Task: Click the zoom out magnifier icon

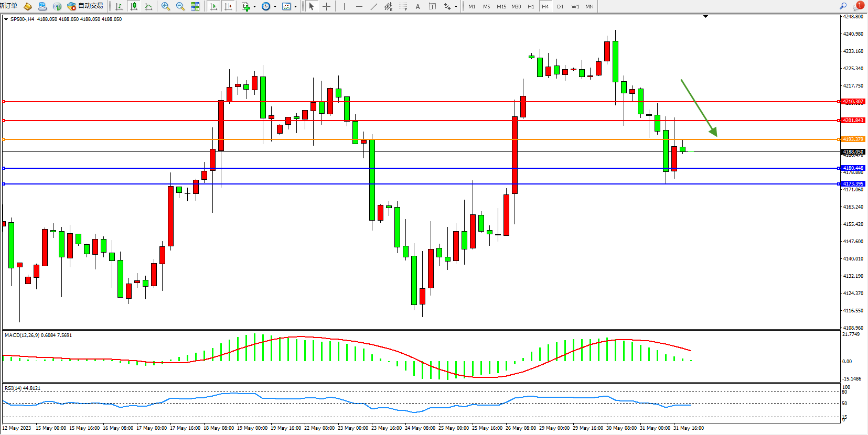Action: 180,6
